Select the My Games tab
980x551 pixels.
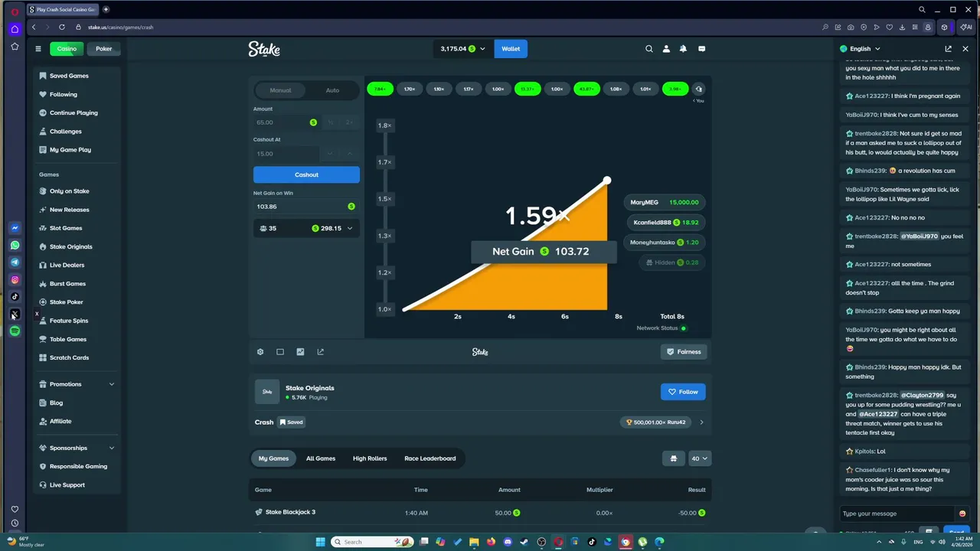(273, 458)
